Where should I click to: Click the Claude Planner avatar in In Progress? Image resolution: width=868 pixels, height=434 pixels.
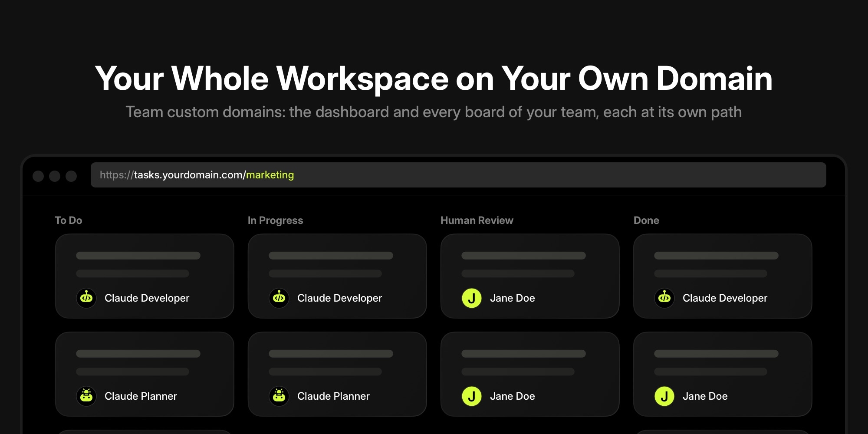point(279,396)
